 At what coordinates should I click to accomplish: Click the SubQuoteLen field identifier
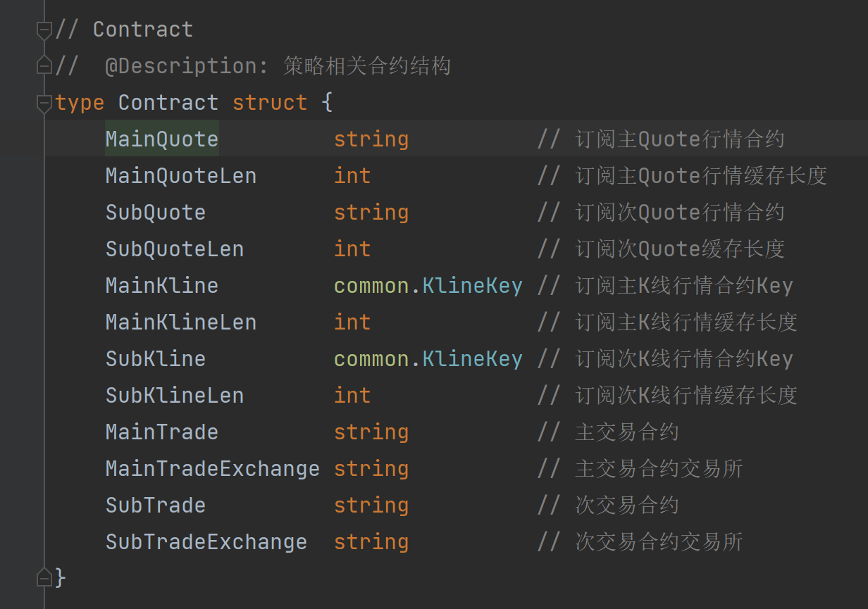pos(175,249)
